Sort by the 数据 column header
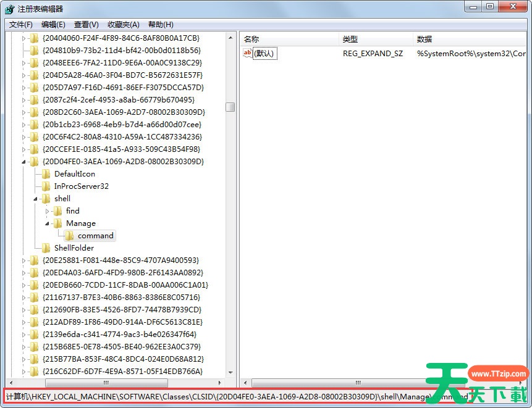 point(470,40)
